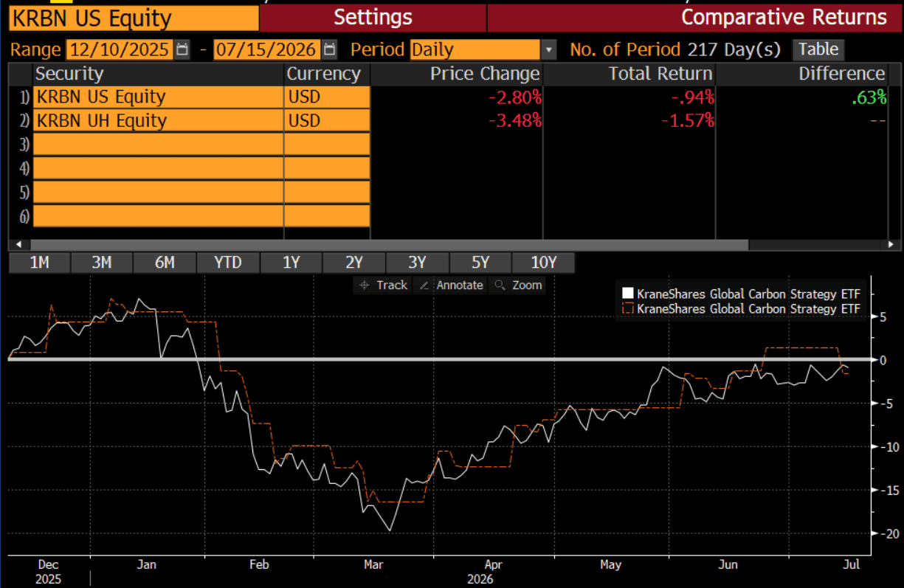Open the Comparative Returns tab
This screenshot has height=588, width=904.
[x=694, y=17]
